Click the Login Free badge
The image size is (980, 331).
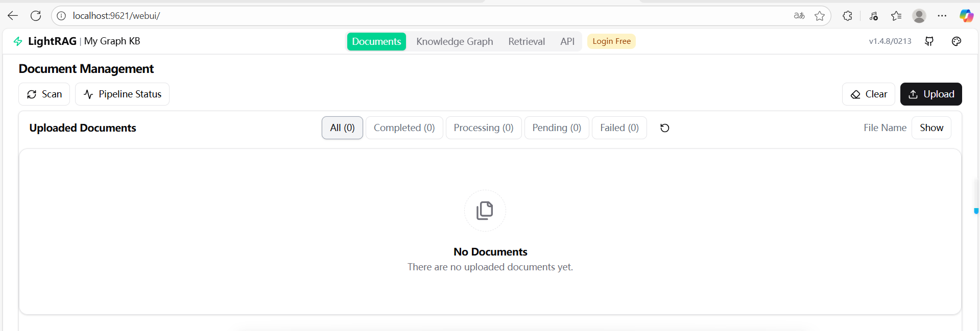pos(611,41)
